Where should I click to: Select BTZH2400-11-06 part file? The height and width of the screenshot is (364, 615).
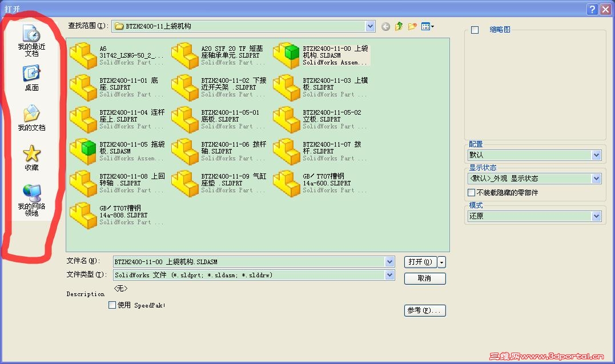tap(219, 151)
